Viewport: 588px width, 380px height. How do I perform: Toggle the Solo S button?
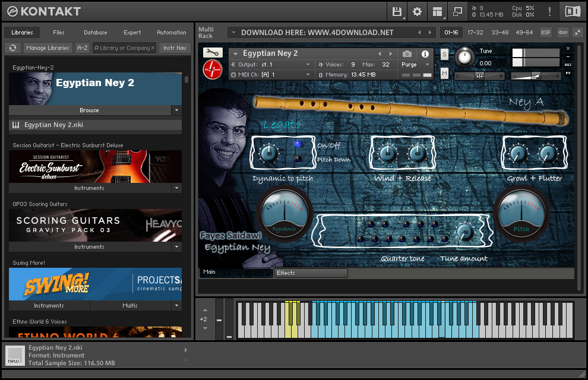click(444, 55)
